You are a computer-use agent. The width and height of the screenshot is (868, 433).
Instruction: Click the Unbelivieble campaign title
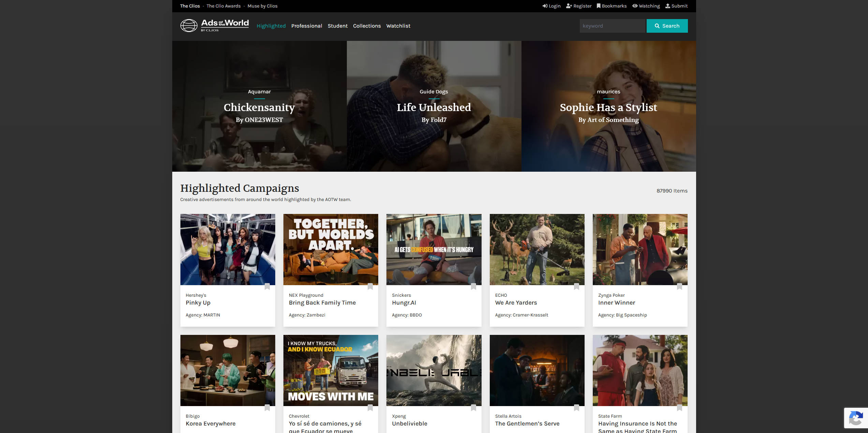coord(409,423)
